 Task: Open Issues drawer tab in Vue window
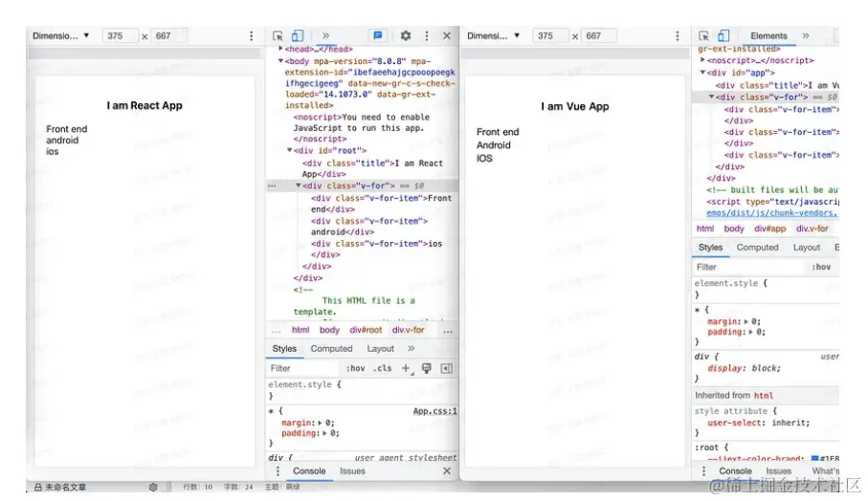pos(778,471)
